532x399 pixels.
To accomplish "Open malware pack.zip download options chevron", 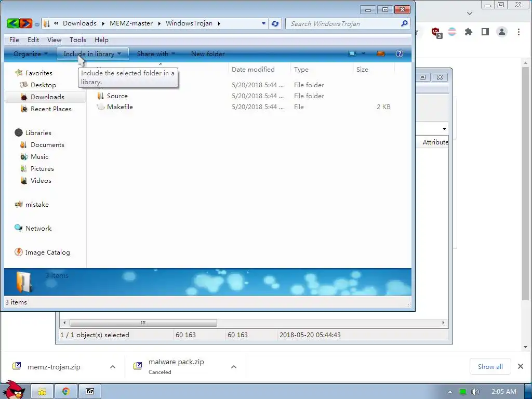I will point(234,367).
